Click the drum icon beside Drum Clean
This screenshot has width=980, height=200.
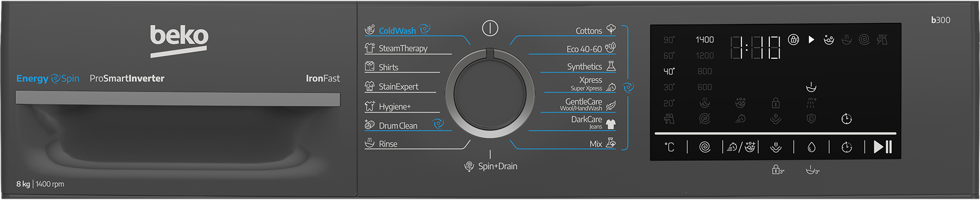click(x=370, y=125)
